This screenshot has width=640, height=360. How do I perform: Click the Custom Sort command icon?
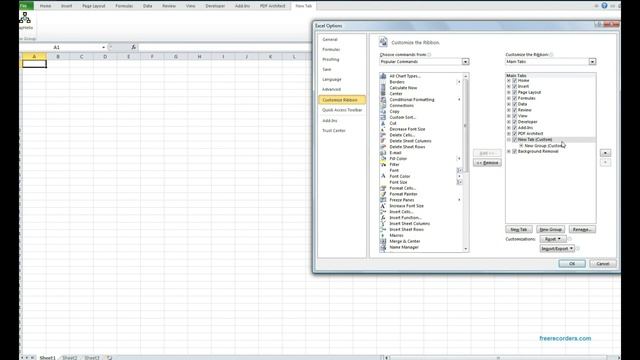(383, 117)
